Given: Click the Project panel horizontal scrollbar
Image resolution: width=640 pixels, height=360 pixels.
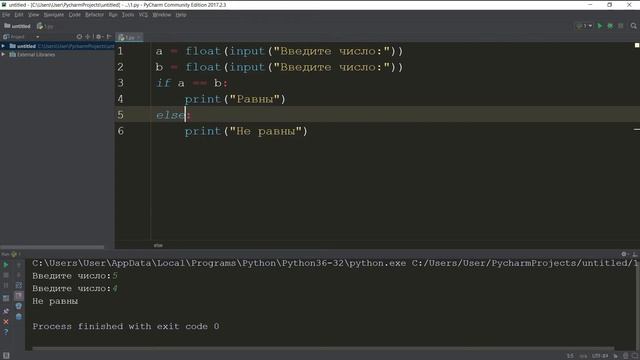Looking at the screenshot, I should click(x=52, y=247).
